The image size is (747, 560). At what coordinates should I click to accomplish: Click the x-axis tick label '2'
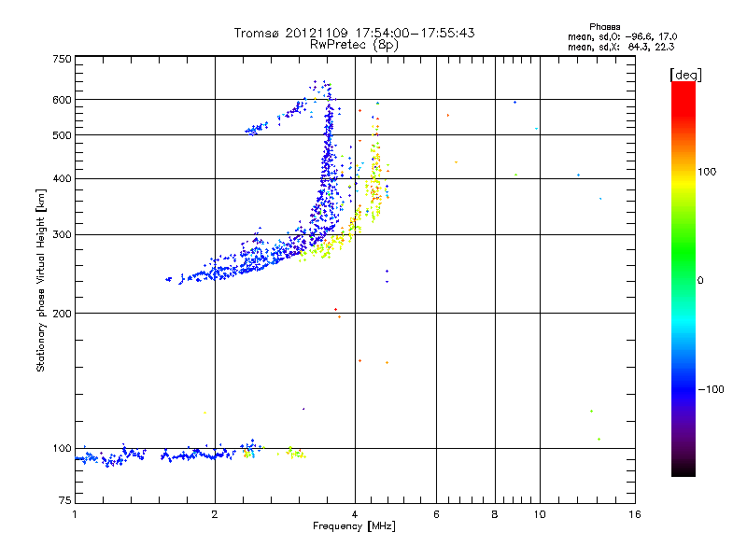[215, 514]
